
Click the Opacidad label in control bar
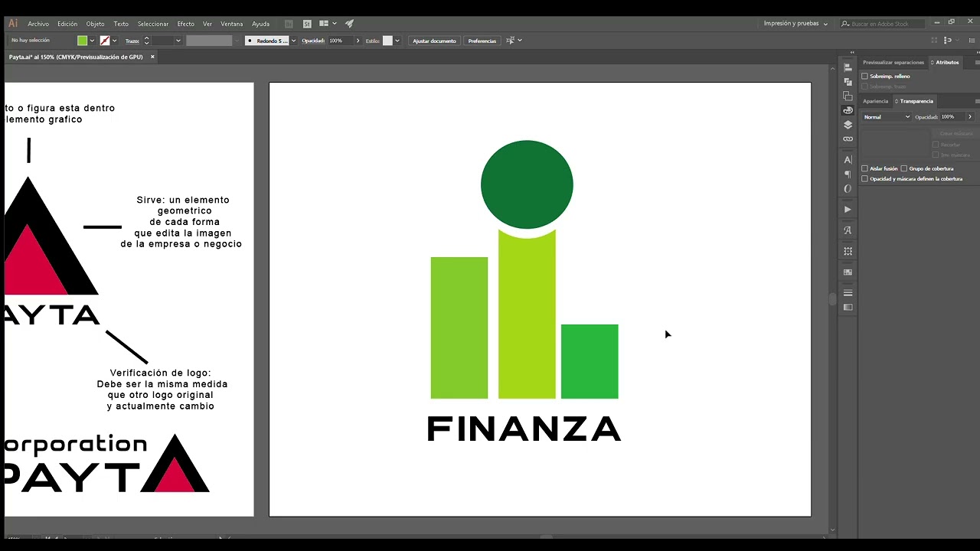point(313,41)
